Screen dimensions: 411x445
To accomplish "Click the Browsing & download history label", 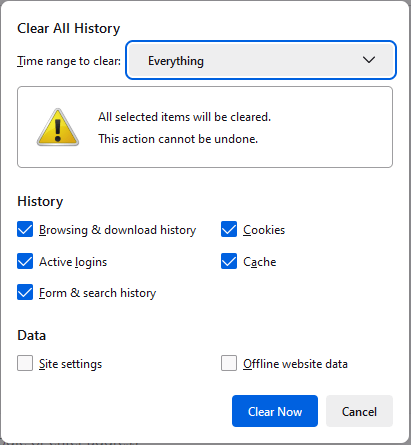I will pos(117,230).
